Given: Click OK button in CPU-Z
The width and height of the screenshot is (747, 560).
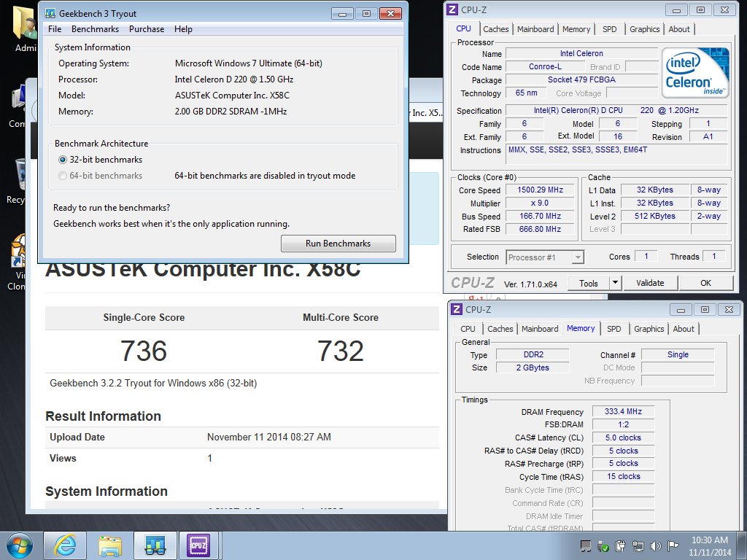Looking at the screenshot, I should [706, 283].
